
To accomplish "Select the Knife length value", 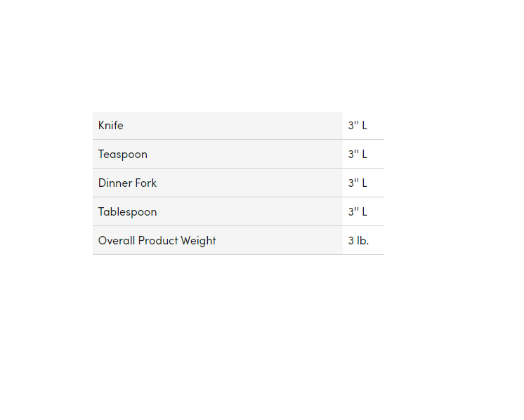I will [x=358, y=126].
